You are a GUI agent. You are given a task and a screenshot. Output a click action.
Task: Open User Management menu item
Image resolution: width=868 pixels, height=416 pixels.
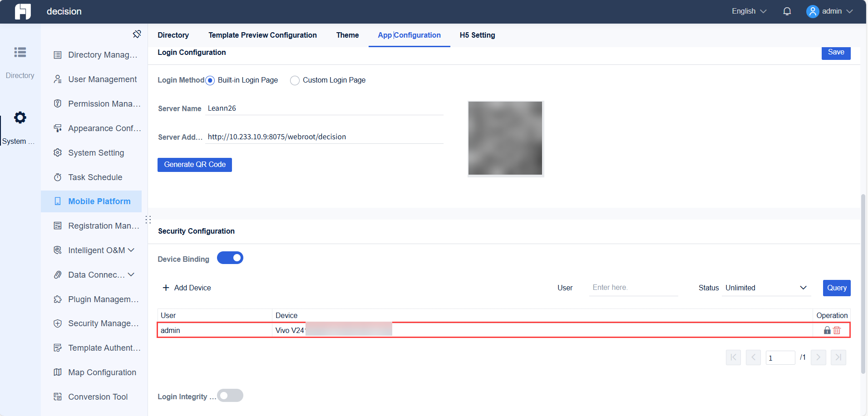91,79
